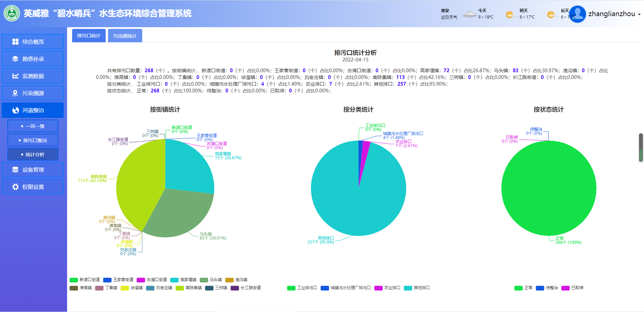Open 排污口整治 submenu item
Screen dimensions: 644x312
33,140
